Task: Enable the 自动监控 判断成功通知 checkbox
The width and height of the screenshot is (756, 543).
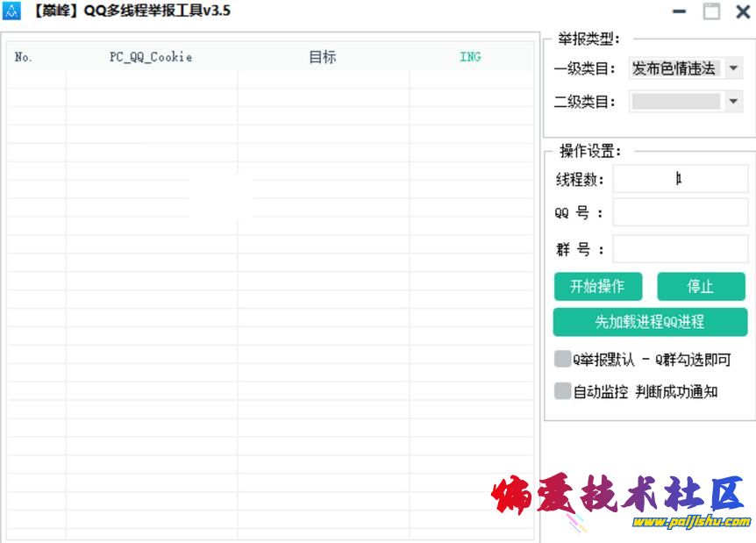Action: pos(561,390)
